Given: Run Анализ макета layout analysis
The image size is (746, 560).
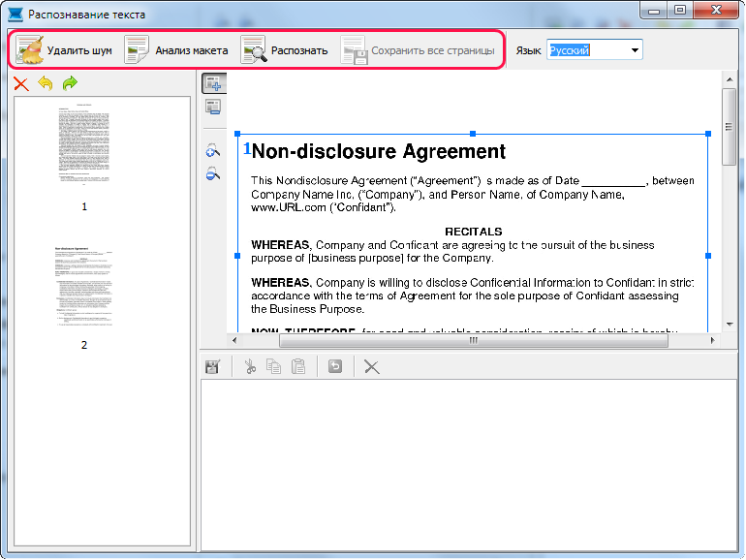Looking at the screenshot, I should point(176,50).
